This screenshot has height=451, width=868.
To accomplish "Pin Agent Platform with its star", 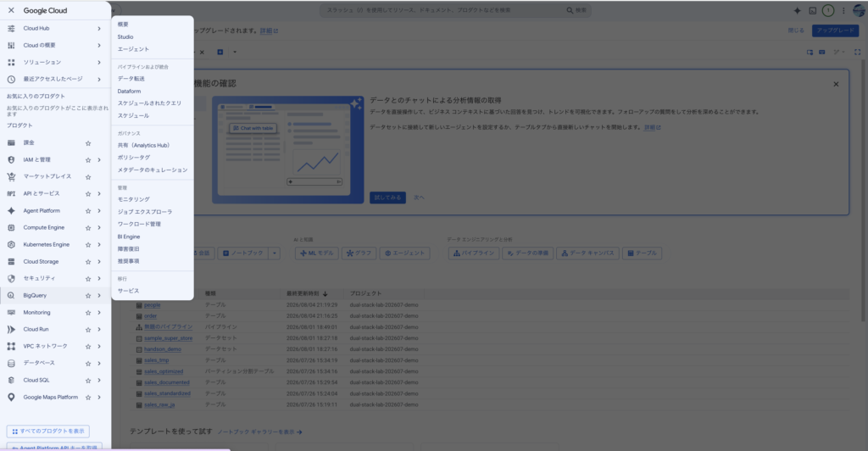I will 88,211.
